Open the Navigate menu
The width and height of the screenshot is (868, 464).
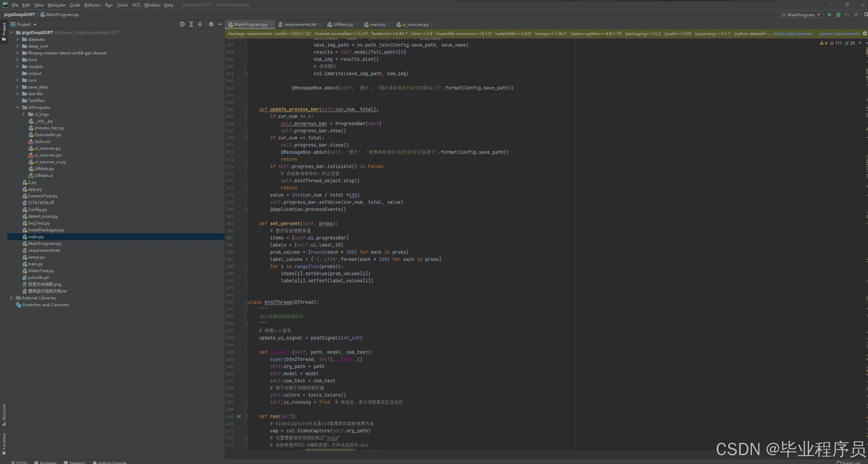56,5
